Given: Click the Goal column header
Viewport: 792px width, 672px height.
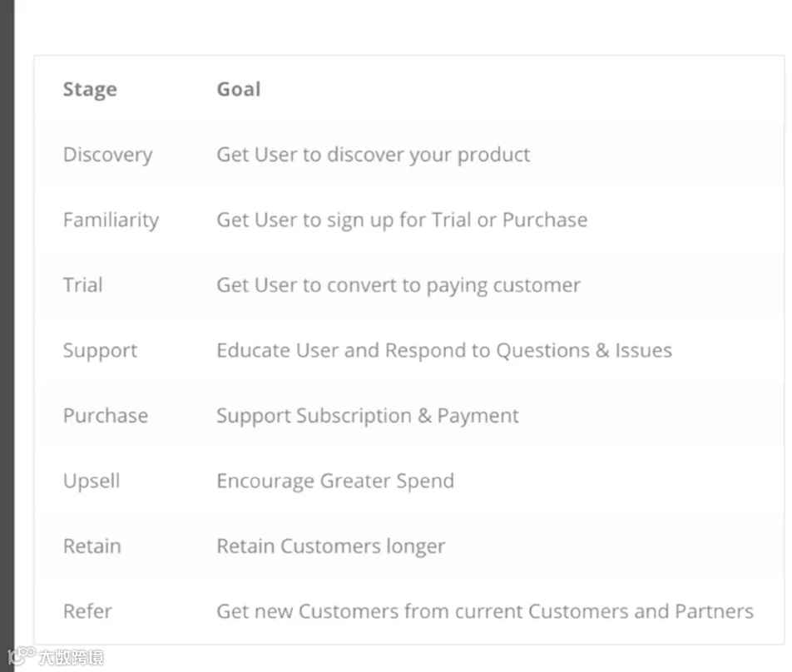Looking at the screenshot, I should pos(239,90).
